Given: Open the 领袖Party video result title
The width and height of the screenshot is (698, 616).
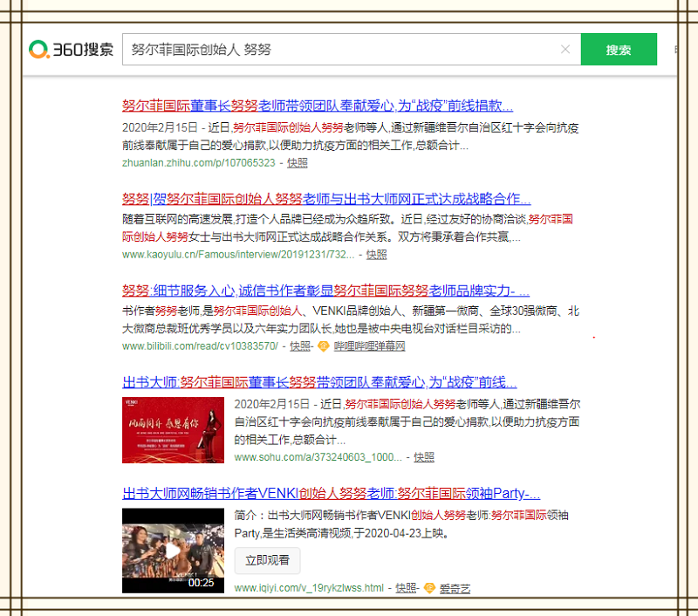Looking at the screenshot, I should (x=332, y=491).
